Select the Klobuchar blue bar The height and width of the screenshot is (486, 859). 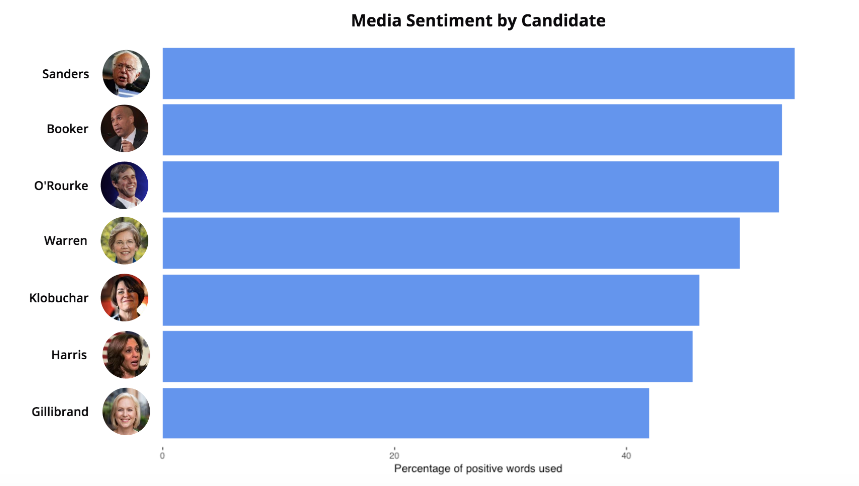[x=431, y=300]
